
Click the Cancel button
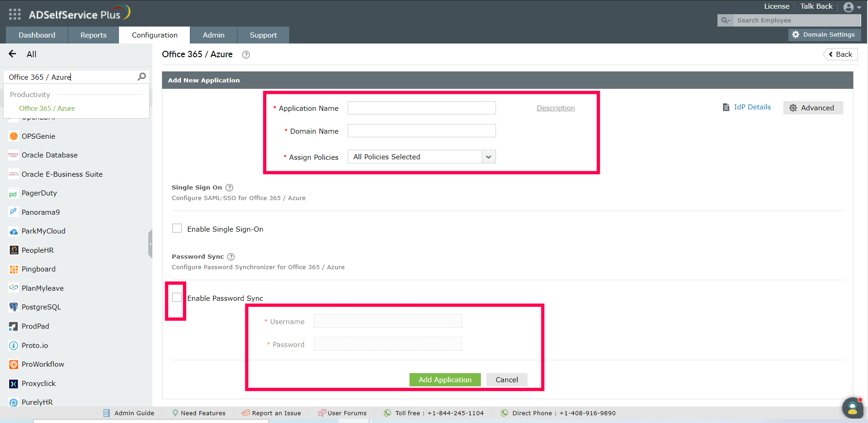click(x=507, y=380)
